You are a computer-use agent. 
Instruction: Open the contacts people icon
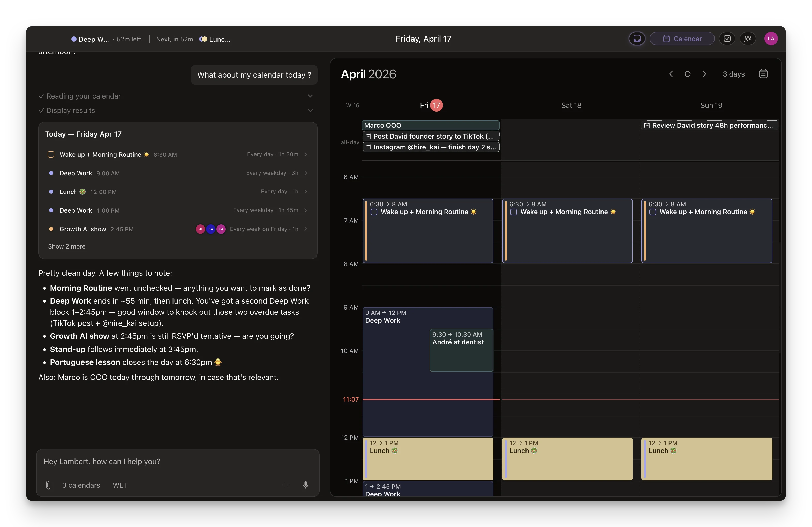pyautogui.click(x=748, y=39)
